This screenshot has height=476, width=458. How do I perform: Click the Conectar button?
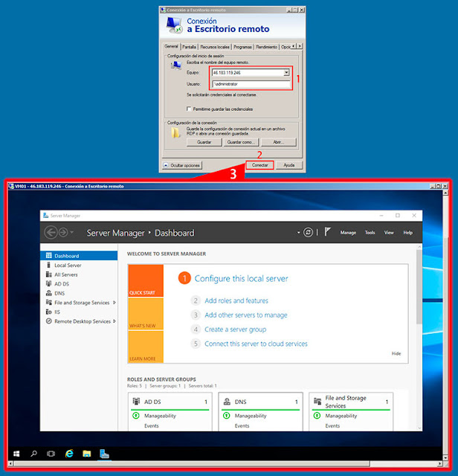(259, 165)
